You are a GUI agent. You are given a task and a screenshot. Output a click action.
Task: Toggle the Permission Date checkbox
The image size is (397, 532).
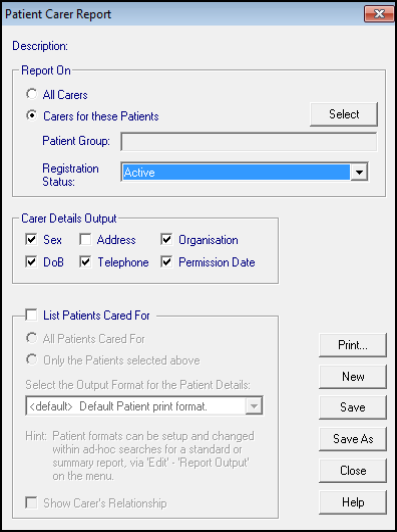point(167,262)
